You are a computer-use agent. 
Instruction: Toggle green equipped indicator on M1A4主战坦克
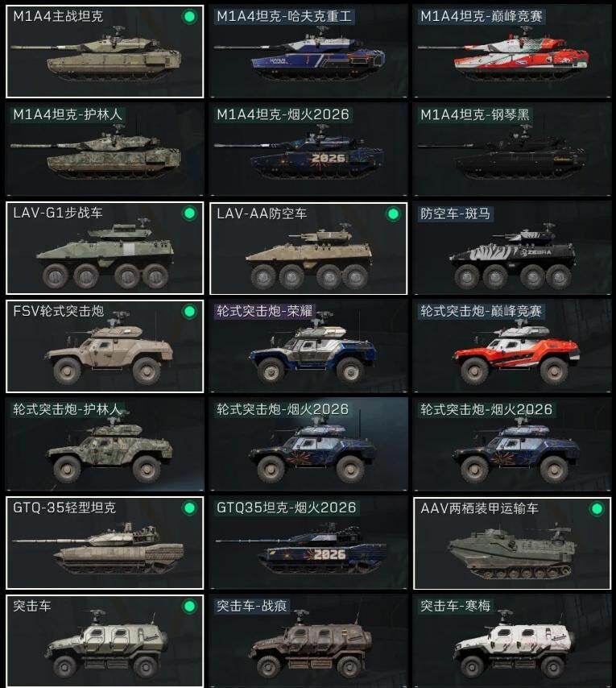[189, 17]
